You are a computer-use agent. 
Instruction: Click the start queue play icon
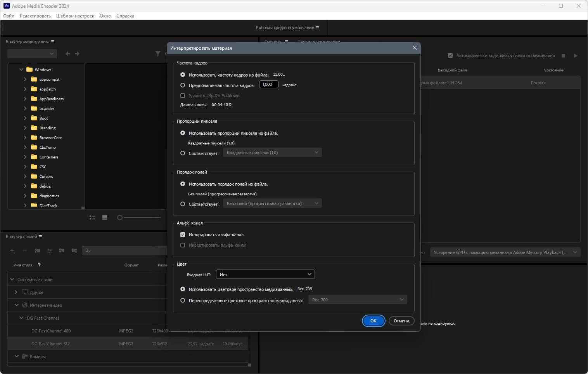(x=576, y=56)
